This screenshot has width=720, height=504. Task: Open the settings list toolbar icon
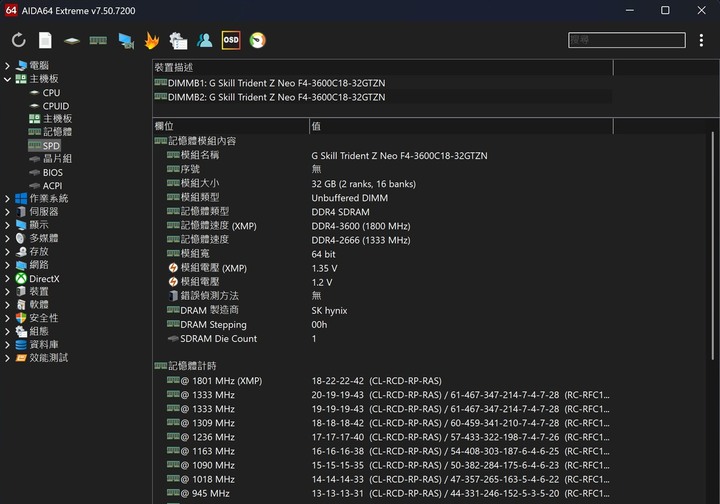coord(178,41)
